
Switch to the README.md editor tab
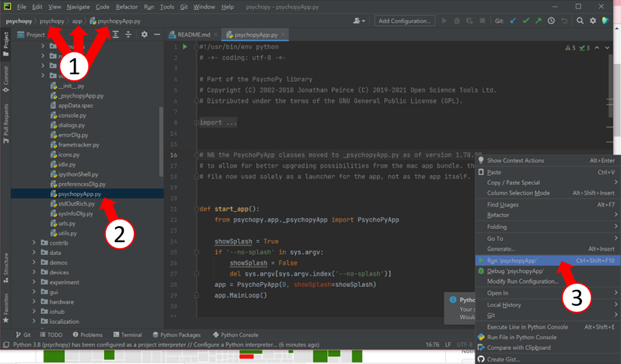click(193, 34)
